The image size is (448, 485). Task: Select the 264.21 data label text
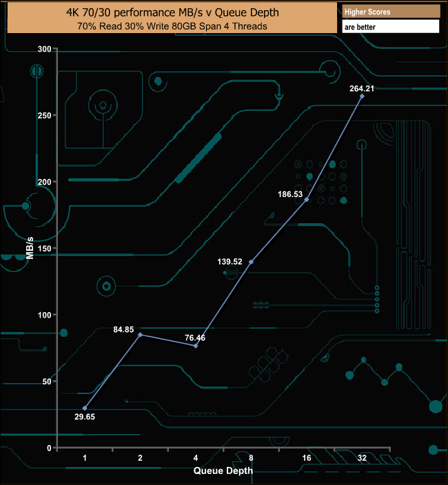tap(363, 87)
